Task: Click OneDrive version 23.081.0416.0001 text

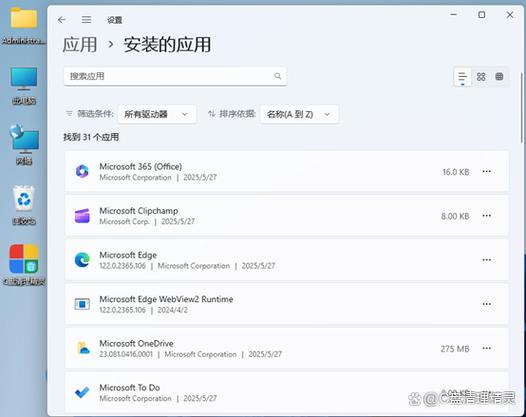Action: click(x=126, y=354)
